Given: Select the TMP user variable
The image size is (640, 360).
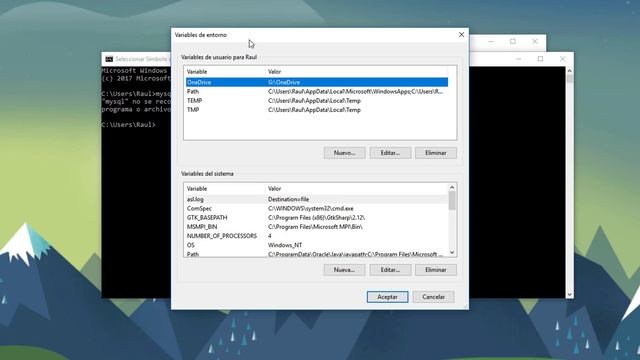Looking at the screenshot, I should (317, 110).
